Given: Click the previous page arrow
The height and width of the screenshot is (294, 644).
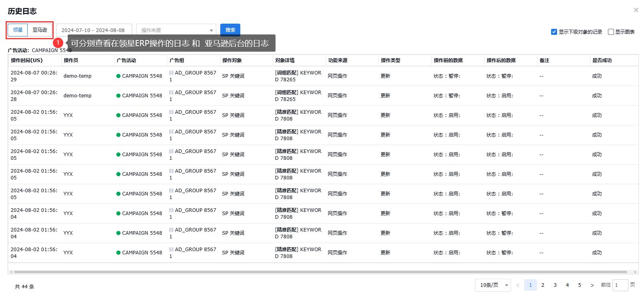Looking at the screenshot, I should click(x=518, y=285).
